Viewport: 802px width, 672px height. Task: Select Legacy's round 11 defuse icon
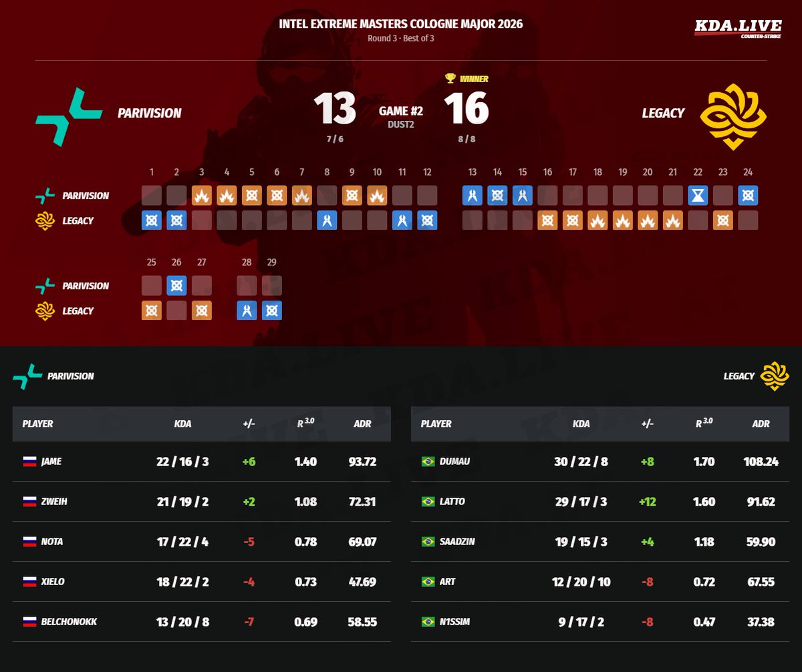click(x=402, y=220)
